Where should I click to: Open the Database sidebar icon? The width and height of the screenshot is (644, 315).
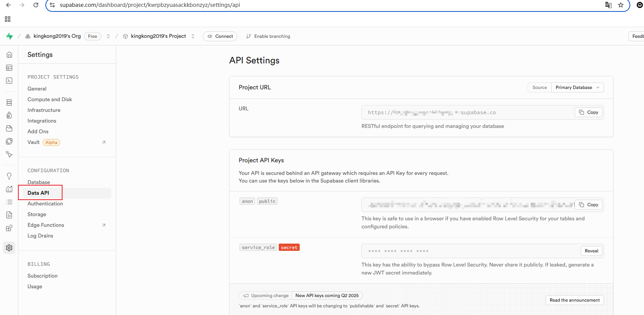click(9, 102)
